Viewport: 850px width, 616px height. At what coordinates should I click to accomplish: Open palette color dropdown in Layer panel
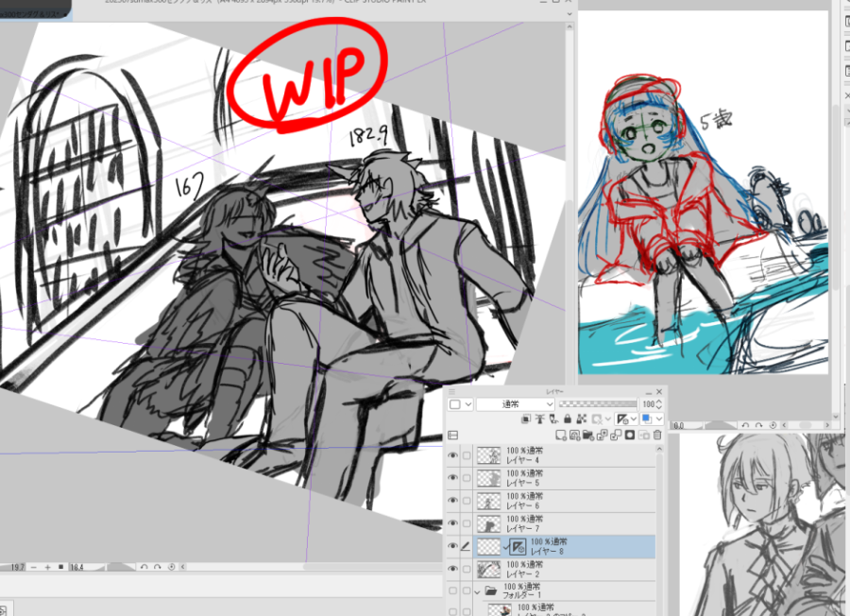[460, 404]
